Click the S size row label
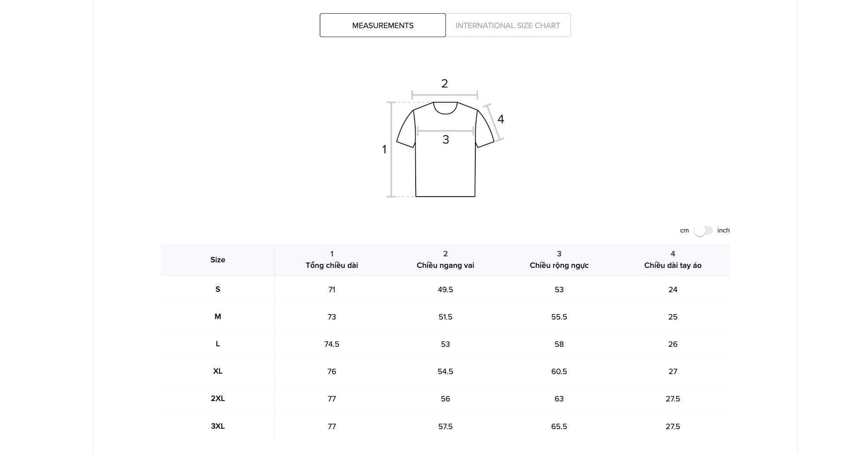The image size is (868, 453). pyautogui.click(x=217, y=290)
